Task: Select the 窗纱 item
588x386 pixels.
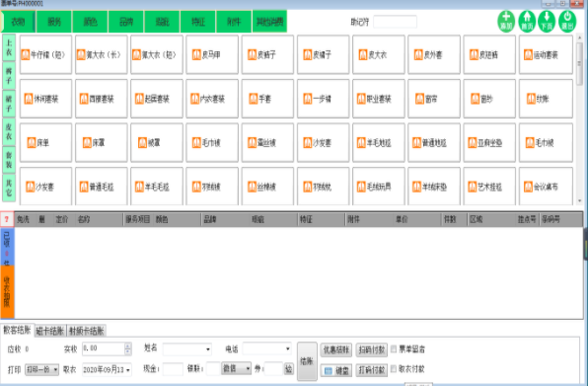Action: 489,99
